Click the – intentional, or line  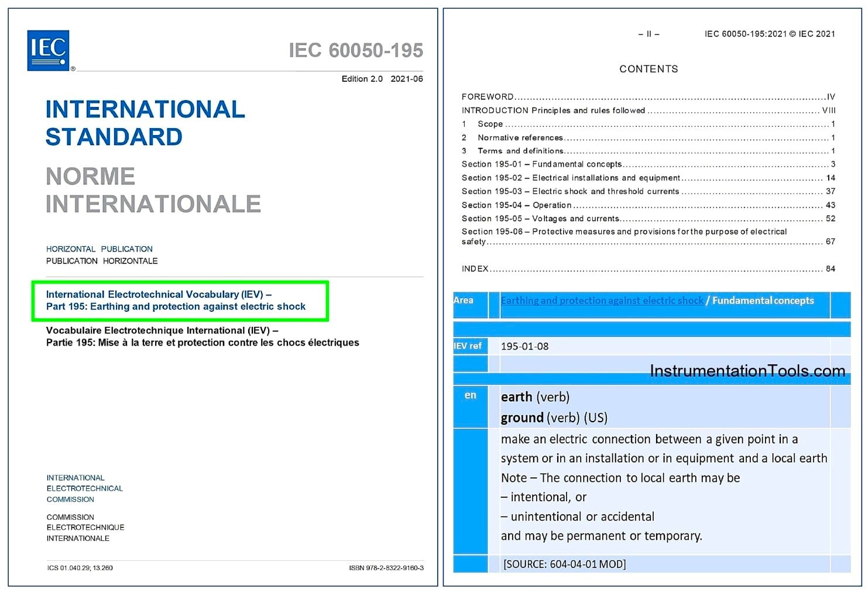click(x=544, y=497)
